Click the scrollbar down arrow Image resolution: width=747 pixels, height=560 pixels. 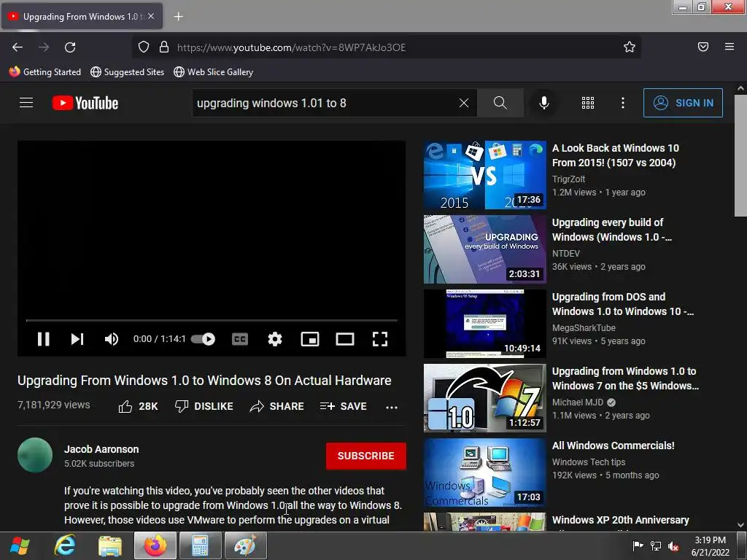coord(740,525)
